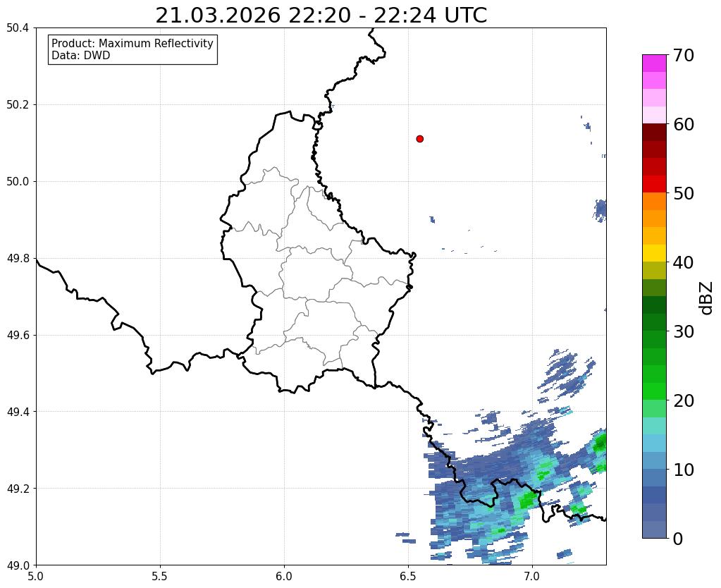Image resolution: width=721 pixels, height=588 pixels.
Task: Click the magenta top segment of colorbar
Action: (x=654, y=63)
